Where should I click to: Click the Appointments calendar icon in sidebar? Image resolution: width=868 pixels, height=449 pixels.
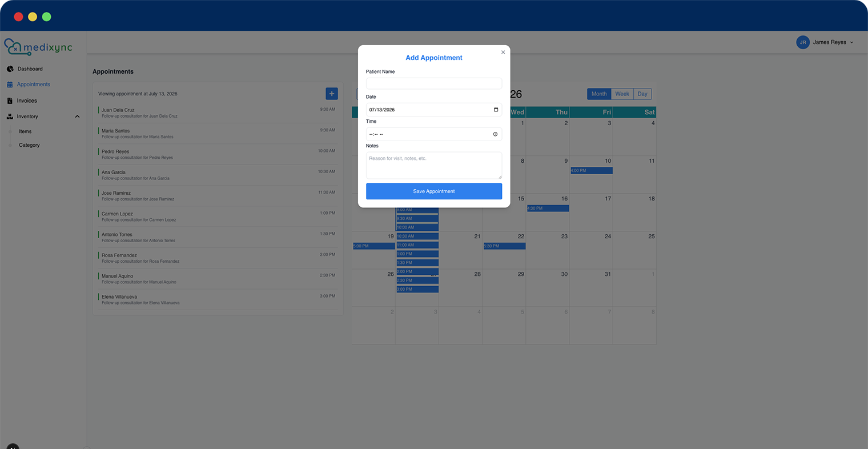point(10,85)
